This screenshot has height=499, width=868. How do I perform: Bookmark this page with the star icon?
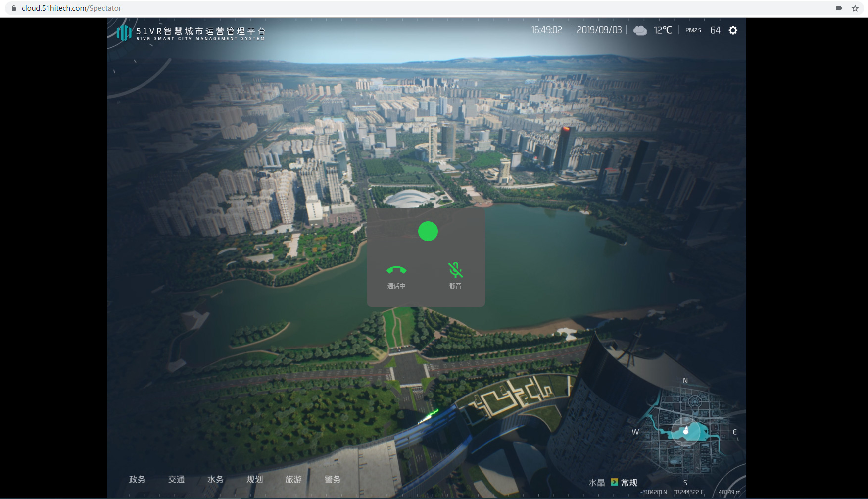click(x=855, y=8)
